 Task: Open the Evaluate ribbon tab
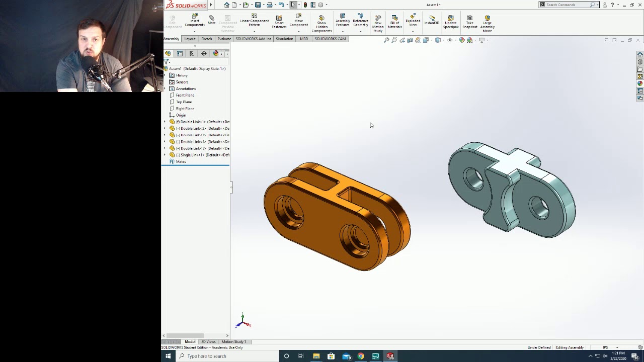[224, 39]
